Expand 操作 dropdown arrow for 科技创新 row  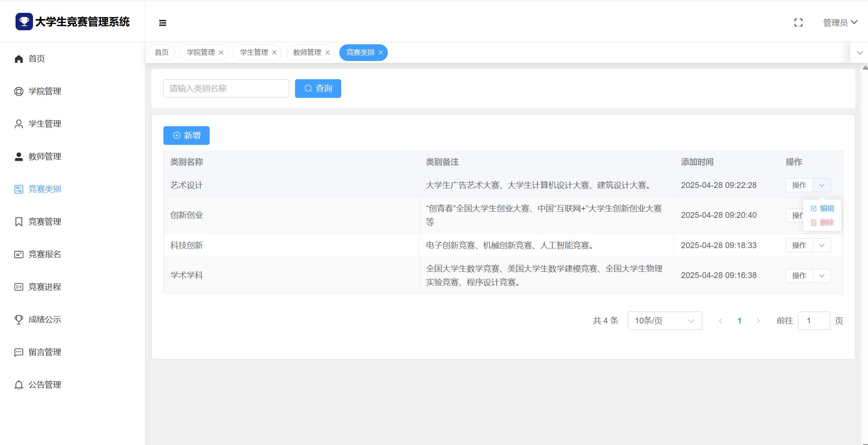(x=821, y=245)
